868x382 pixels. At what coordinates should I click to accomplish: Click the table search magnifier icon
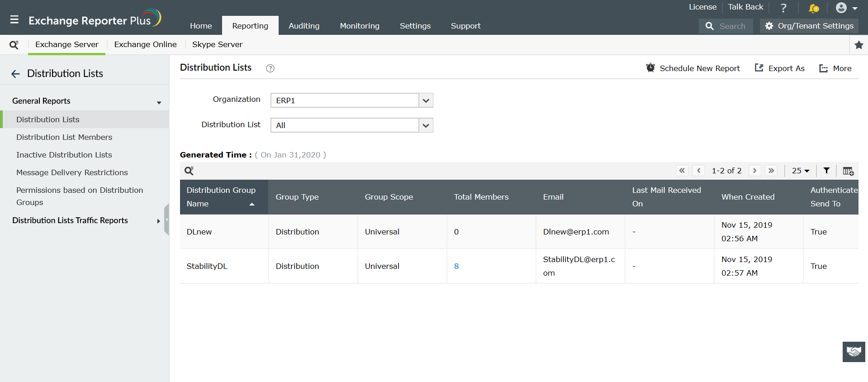point(189,171)
